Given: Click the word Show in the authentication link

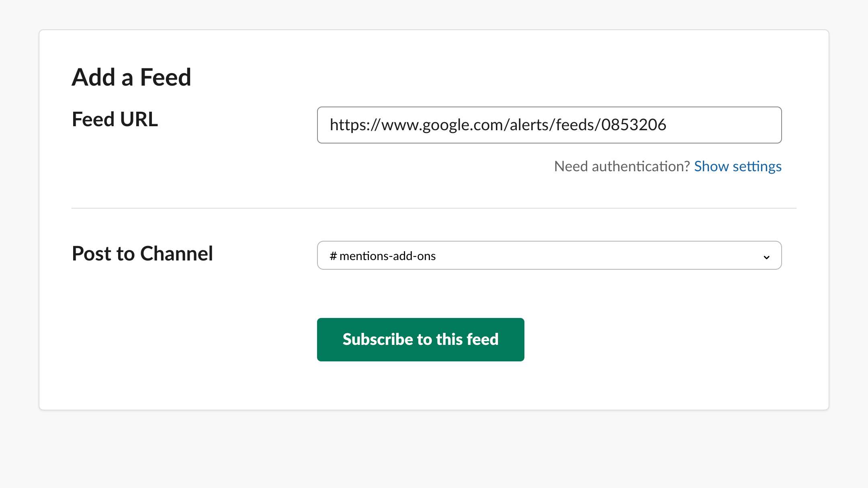Looking at the screenshot, I should 711,166.
